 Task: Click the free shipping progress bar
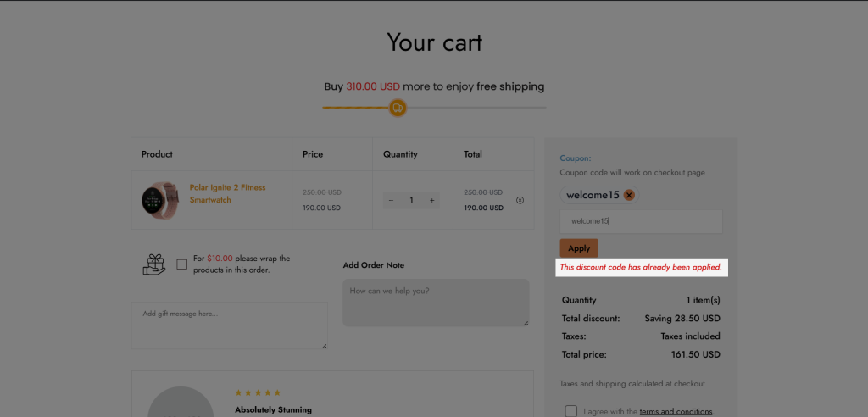pos(434,108)
